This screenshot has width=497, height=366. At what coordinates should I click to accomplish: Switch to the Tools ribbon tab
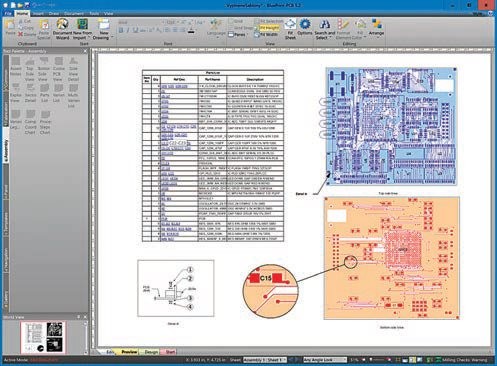tap(94, 14)
